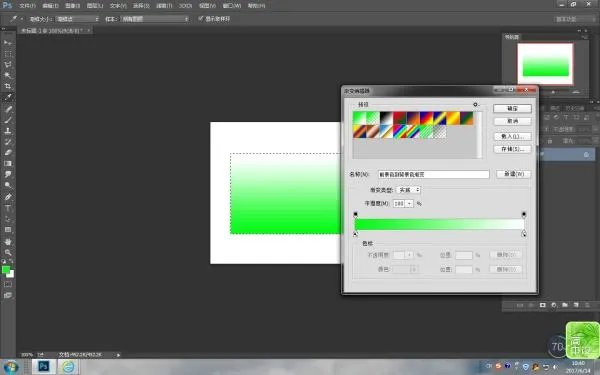Open the Layer menu
The width and height of the screenshot is (600, 375).
[x=95, y=6]
